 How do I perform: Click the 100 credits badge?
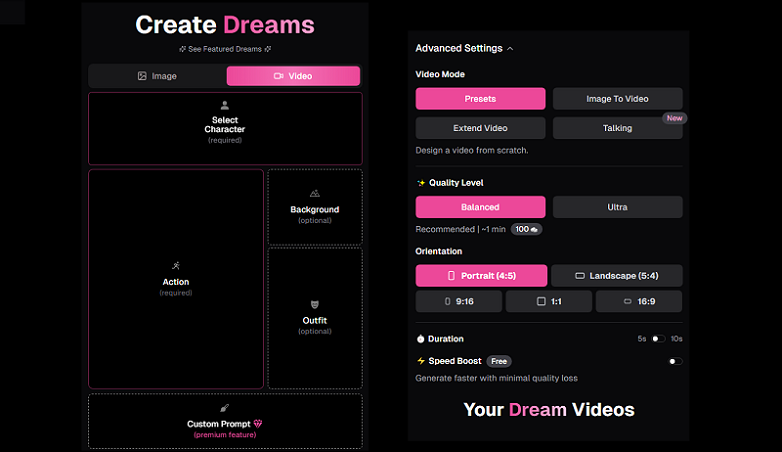(x=526, y=229)
